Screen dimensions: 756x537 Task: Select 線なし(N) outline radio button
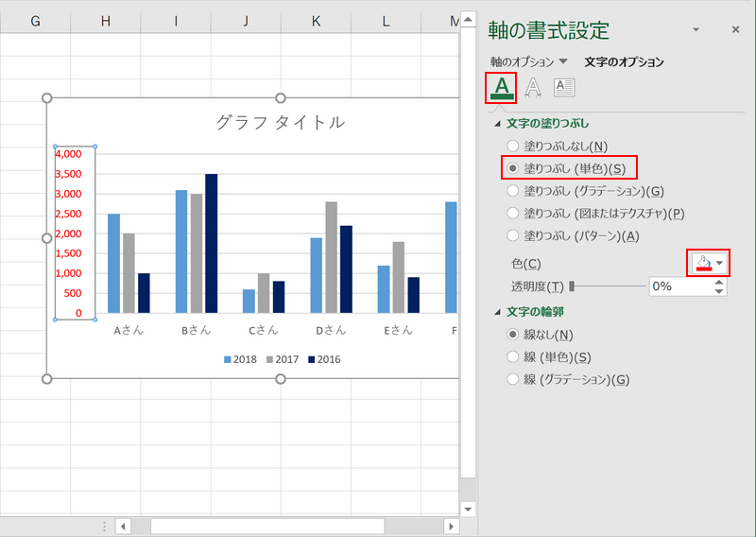click(512, 335)
